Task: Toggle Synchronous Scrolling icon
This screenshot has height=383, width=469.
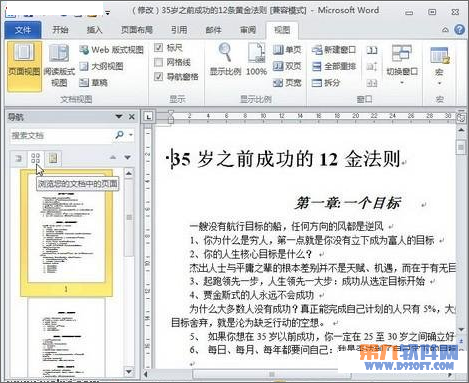Action: [x=372, y=66]
